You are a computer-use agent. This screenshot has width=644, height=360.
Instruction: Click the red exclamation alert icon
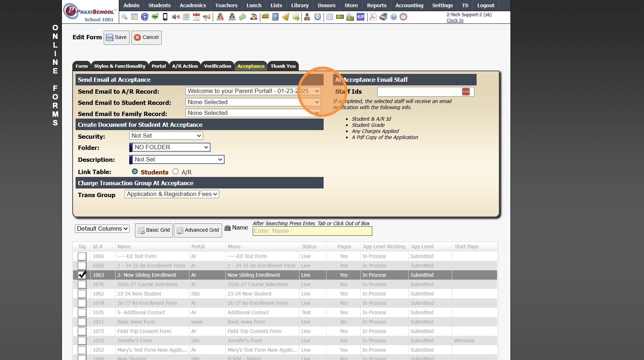404,17
